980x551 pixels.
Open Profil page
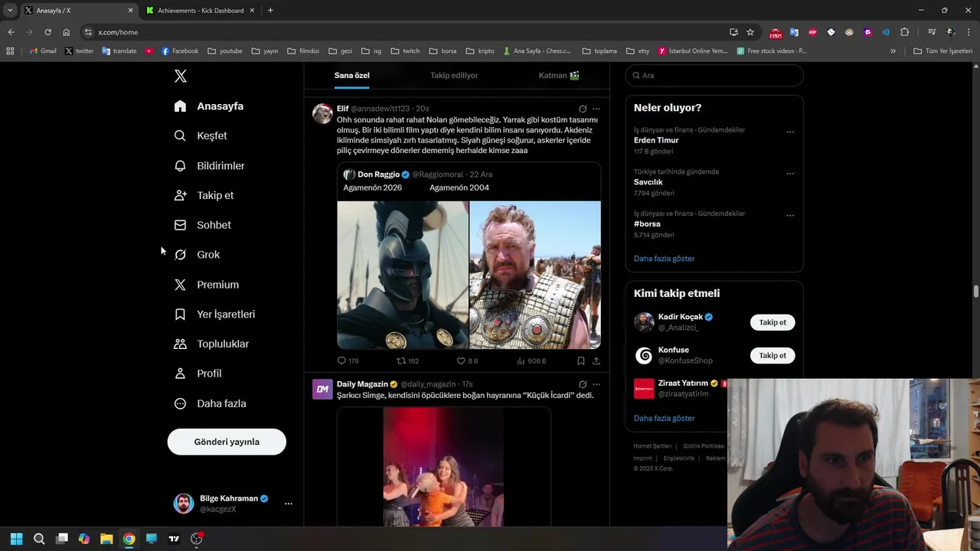click(x=198, y=373)
